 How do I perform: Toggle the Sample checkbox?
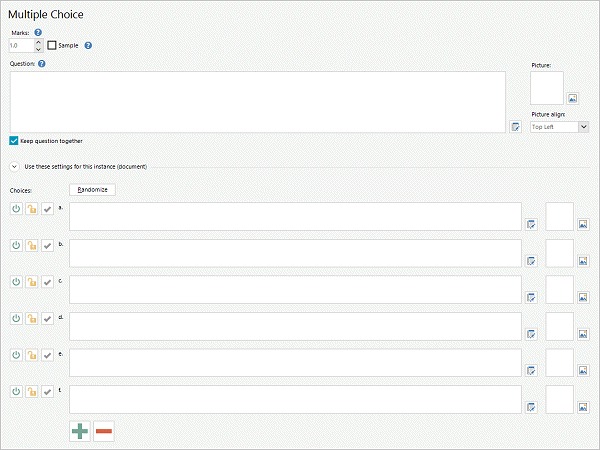[52, 45]
